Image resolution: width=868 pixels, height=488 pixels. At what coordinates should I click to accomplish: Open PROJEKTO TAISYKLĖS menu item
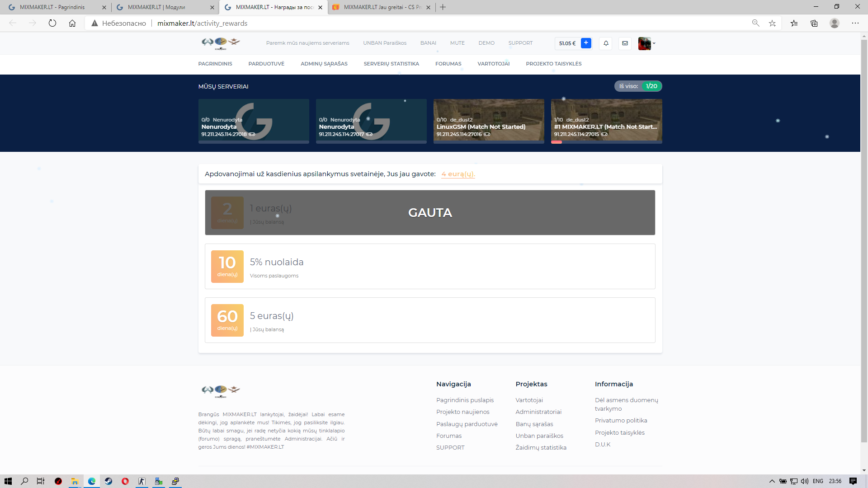pos(554,64)
